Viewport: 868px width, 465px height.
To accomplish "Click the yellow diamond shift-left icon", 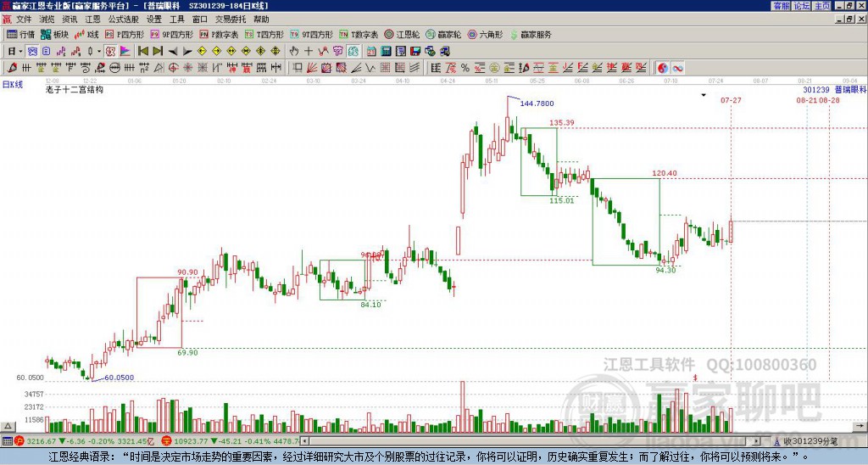I will coord(202,52).
